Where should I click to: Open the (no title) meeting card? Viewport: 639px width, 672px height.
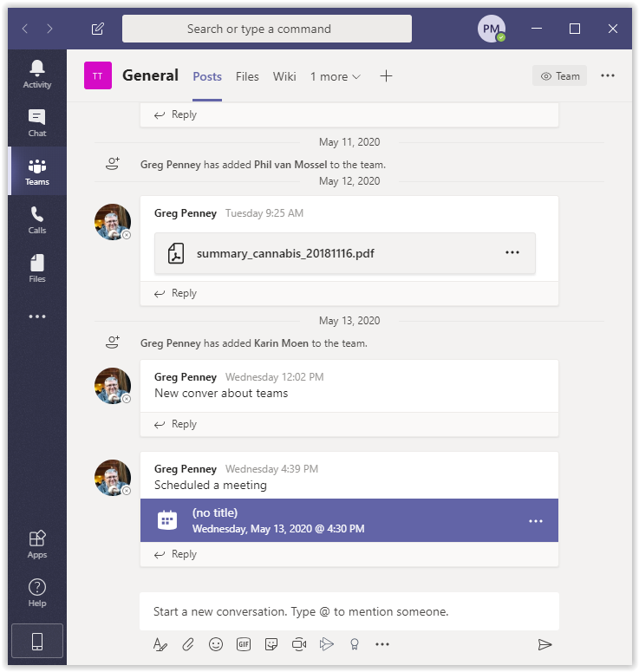[349, 520]
